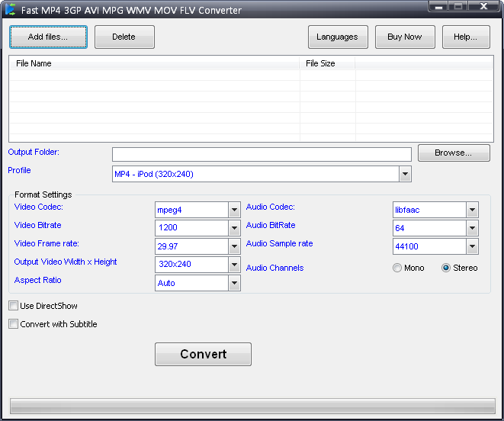Sort by the File Size column header
The height and width of the screenshot is (421, 504).
point(327,63)
